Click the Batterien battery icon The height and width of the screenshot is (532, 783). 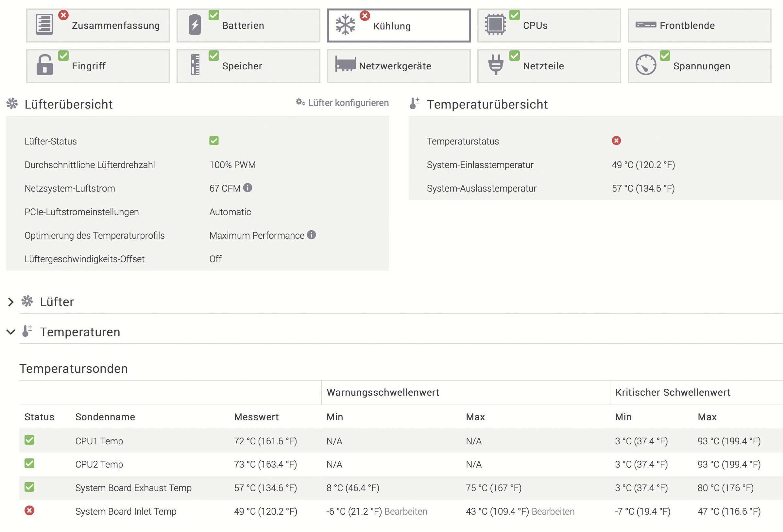click(195, 25)
